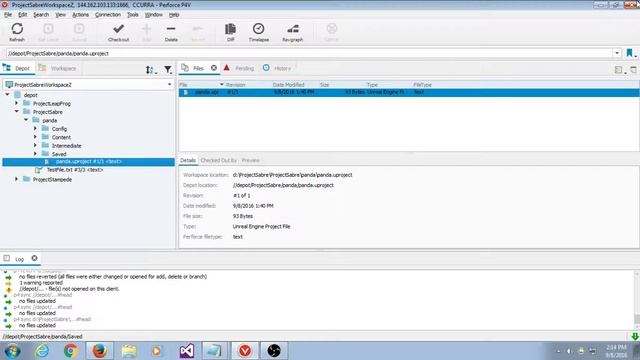Sort file list by Size column

(324, 85)
